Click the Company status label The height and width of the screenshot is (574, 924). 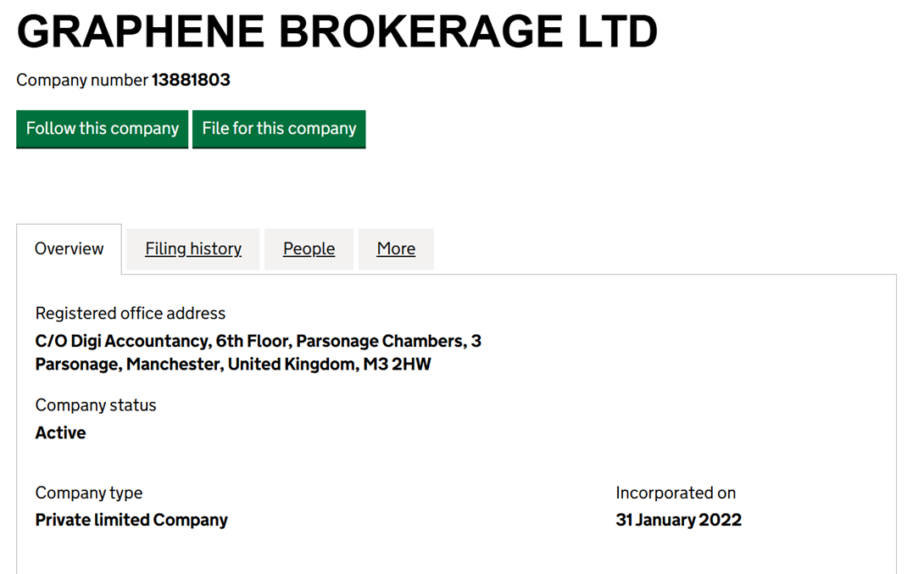(96, 405)
